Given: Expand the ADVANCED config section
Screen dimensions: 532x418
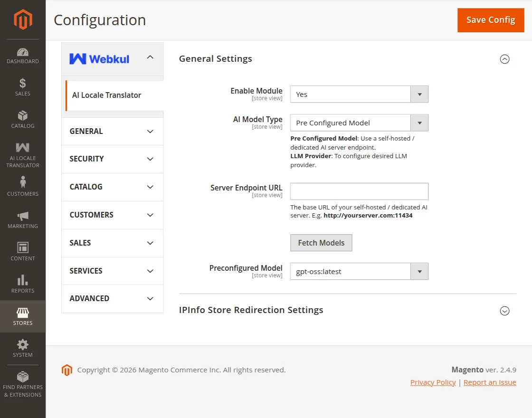Looking at the screenshot, I should click(112, 299).
